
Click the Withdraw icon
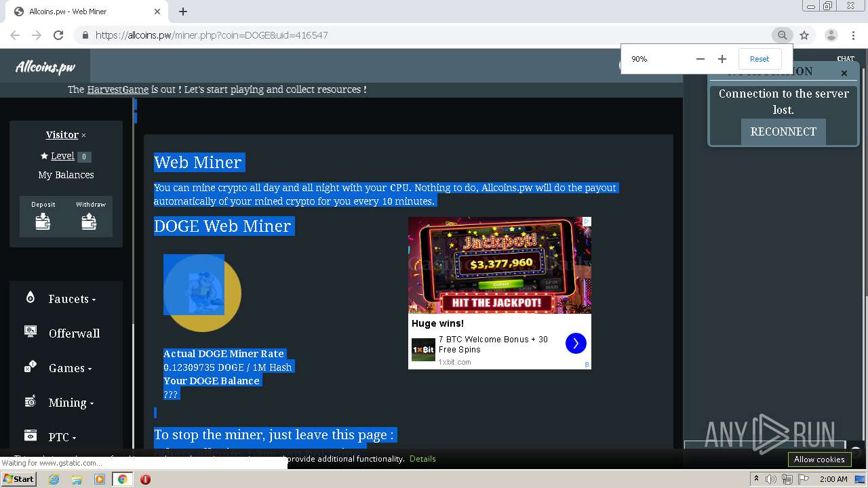pos(89,222)
